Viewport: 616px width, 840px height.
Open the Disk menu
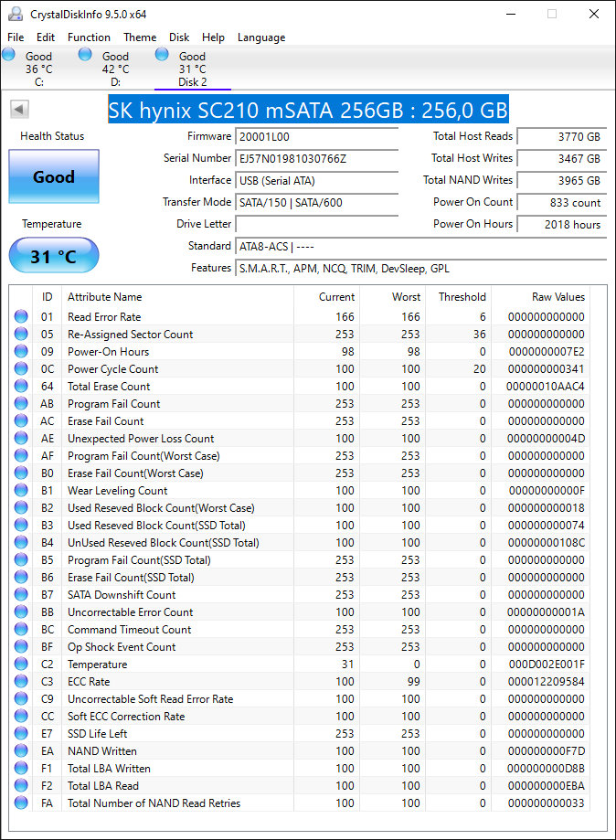(179, 37)
